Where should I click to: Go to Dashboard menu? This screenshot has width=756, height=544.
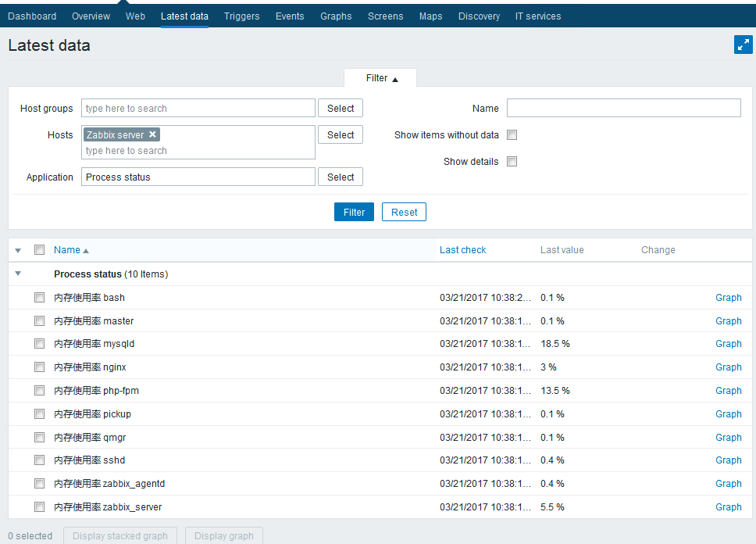(x=32, y=16)
